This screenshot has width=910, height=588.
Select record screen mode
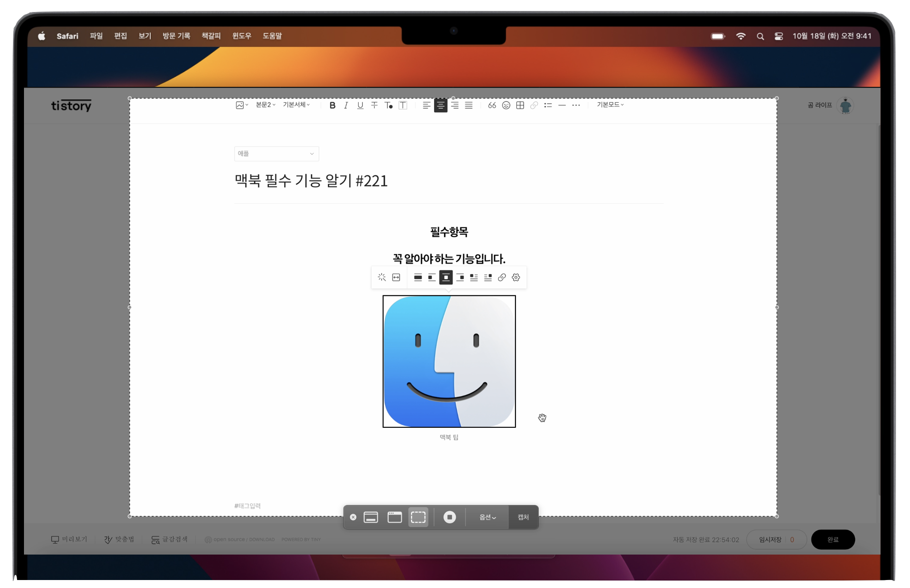(450, 517)
